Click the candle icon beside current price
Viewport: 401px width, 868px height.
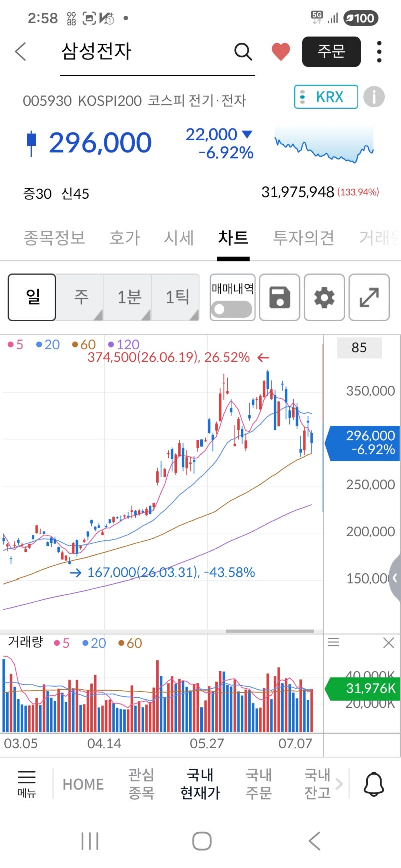click(x=31, y=143)
